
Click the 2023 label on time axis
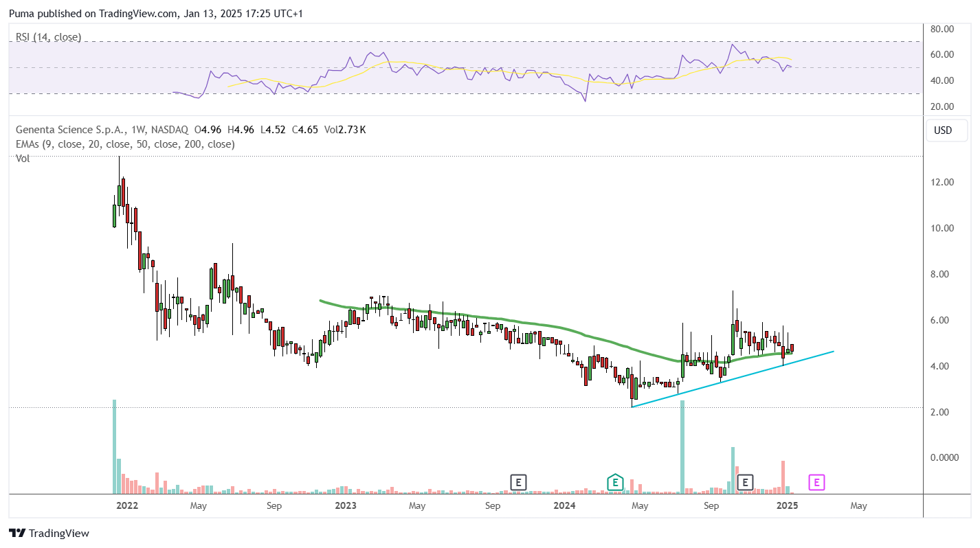[345, 506]
